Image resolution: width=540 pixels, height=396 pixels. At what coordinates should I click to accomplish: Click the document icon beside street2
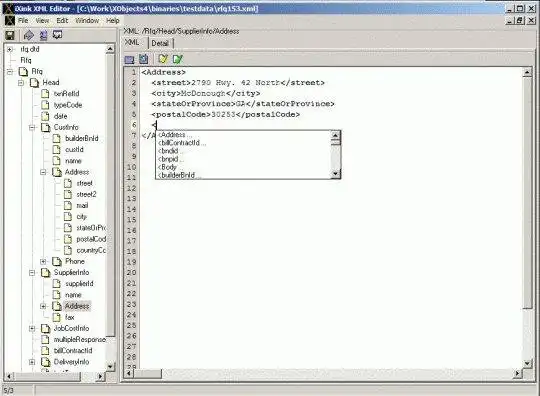pos(68,194)
